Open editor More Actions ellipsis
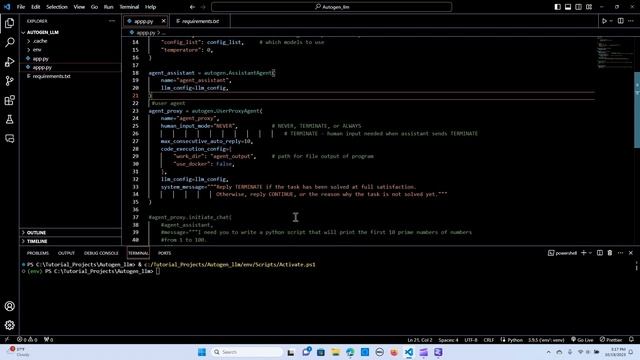The height and width of the screenshot is (360, 640). [631, 21]
